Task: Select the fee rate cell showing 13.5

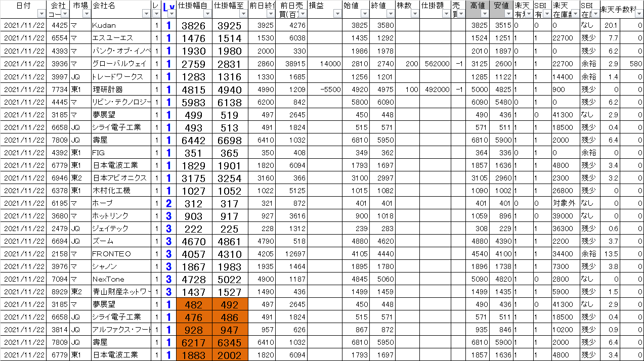Action: pos(610,253)
